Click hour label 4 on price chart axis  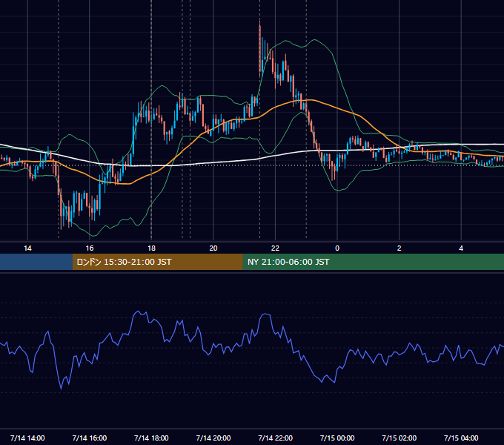pyautogui.click(x=461, y=248)
